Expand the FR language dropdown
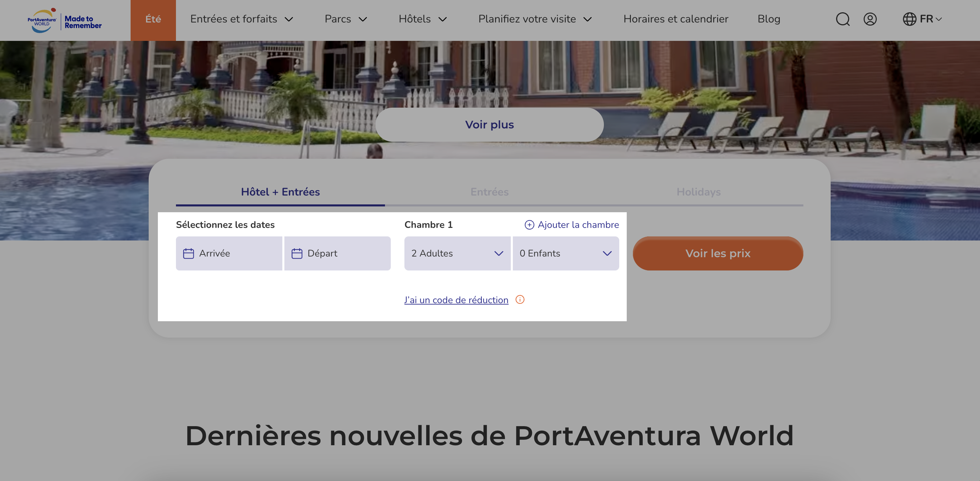The height and width of the screenshot is (481, 980). pyautogui.click(x=931, y=19)
